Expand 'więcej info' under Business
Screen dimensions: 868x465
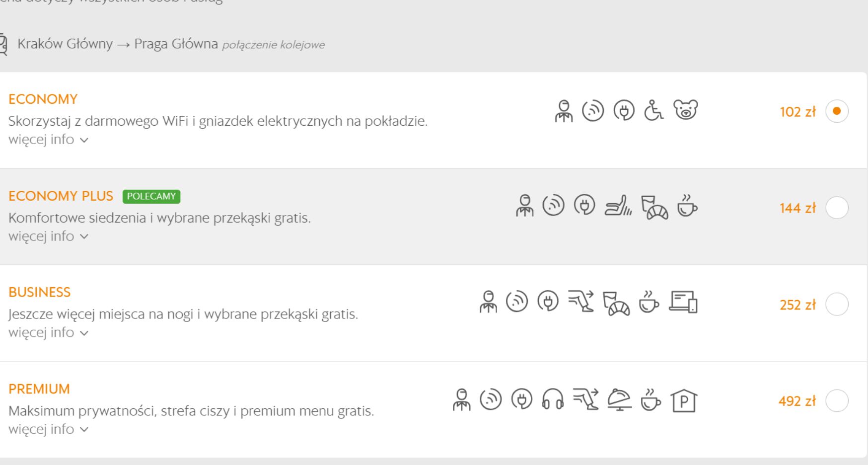coord(48,333)
